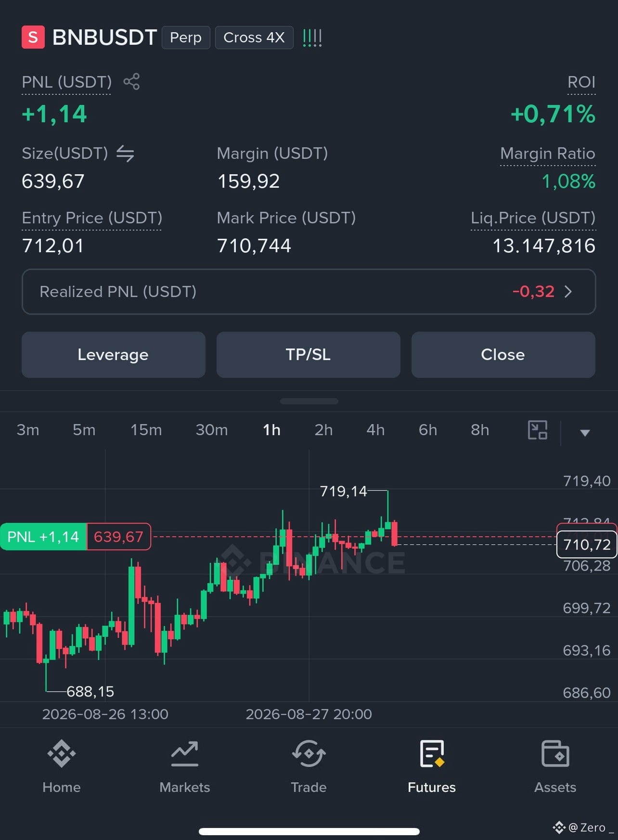Tap the bottom sheet drag handle

[309, 401]
